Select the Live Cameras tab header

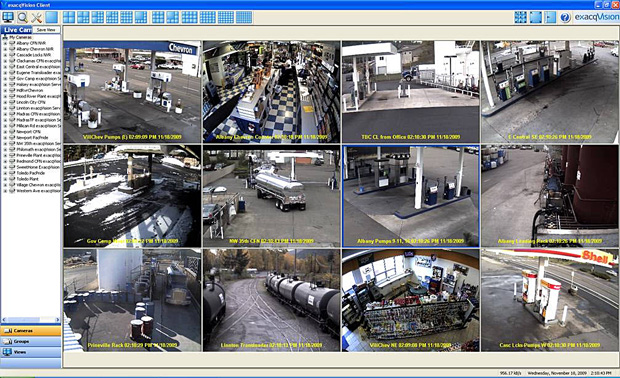17,30
